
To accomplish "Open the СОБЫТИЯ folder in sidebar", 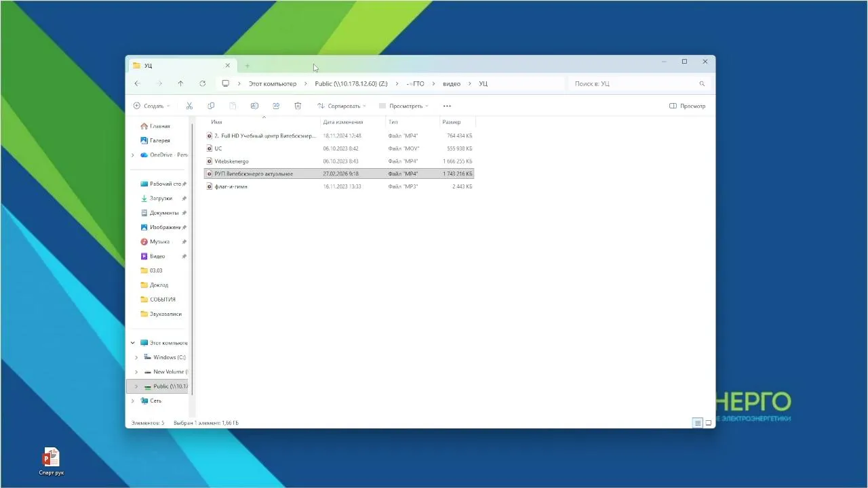I will tap(157, 300).
